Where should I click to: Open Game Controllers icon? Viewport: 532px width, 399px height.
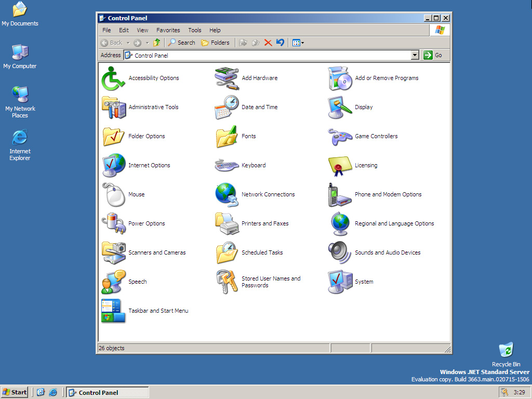[340, 136]
